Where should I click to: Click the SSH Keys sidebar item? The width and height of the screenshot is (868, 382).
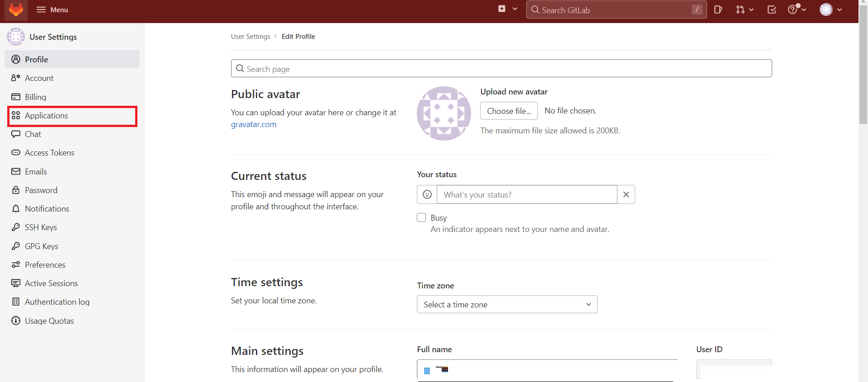tap(41, 227)
